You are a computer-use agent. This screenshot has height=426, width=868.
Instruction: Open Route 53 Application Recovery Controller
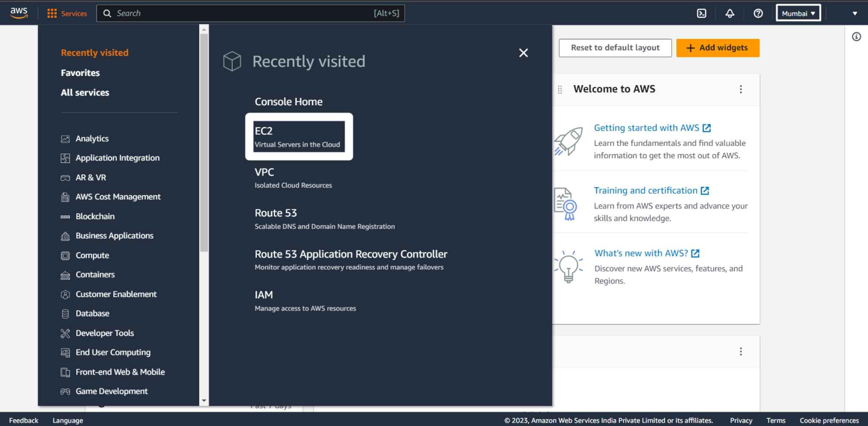coord(351,260)
